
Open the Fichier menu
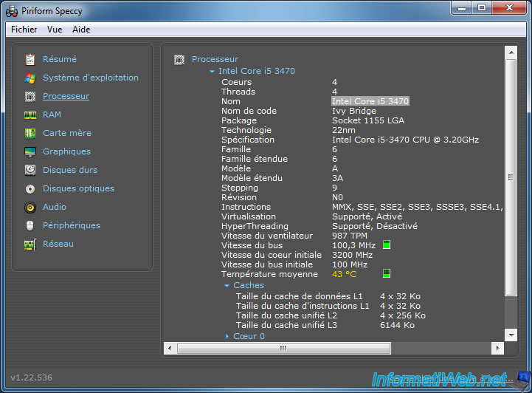(x=24, y=30)
